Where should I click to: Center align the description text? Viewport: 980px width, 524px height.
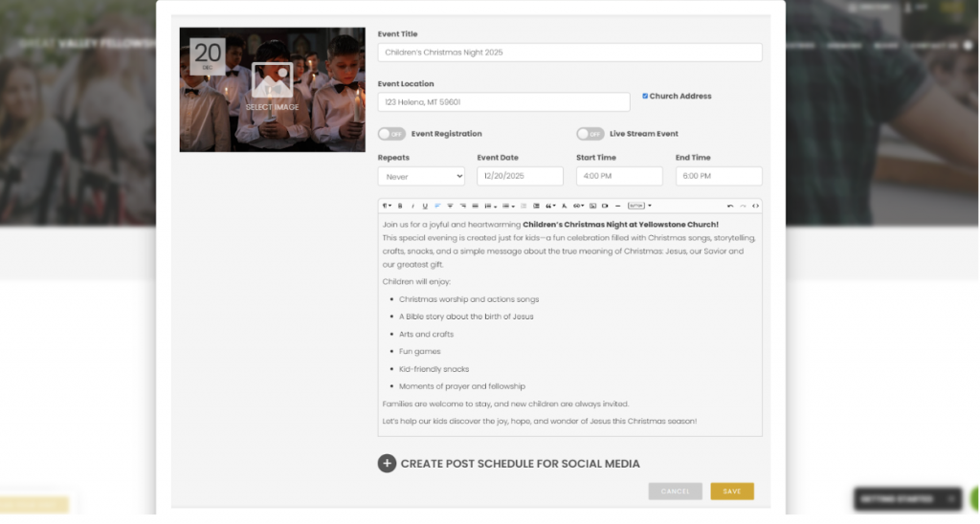pos(450,206)
